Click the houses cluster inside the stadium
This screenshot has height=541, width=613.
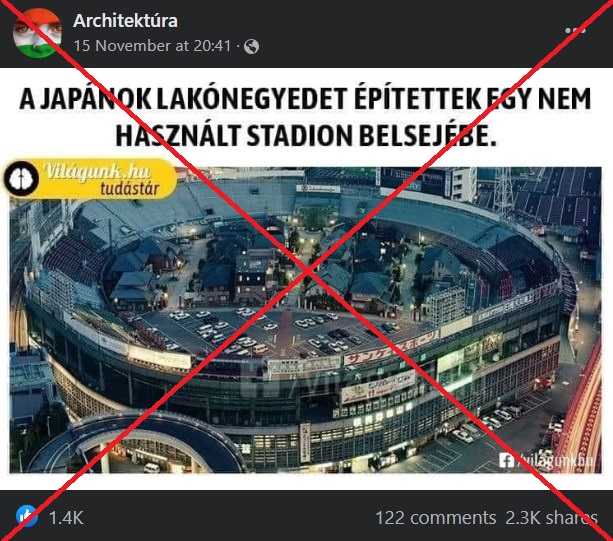[x=274, y=266]
